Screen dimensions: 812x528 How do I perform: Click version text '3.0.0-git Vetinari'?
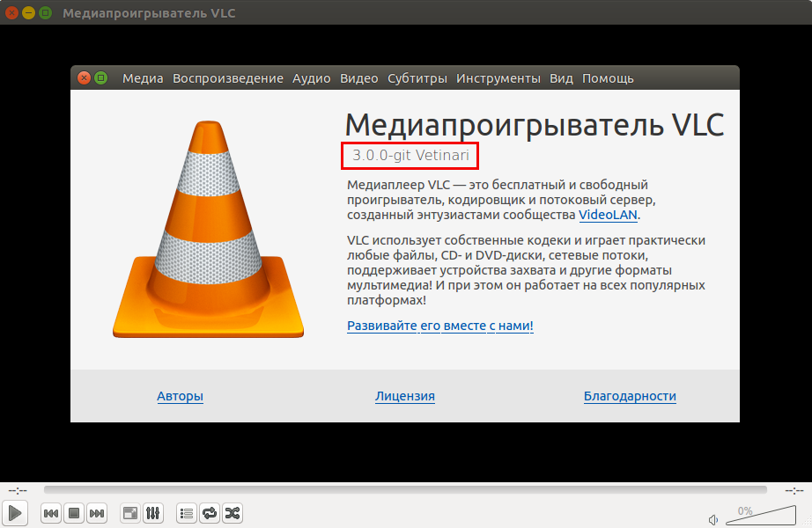pos(410,155)
